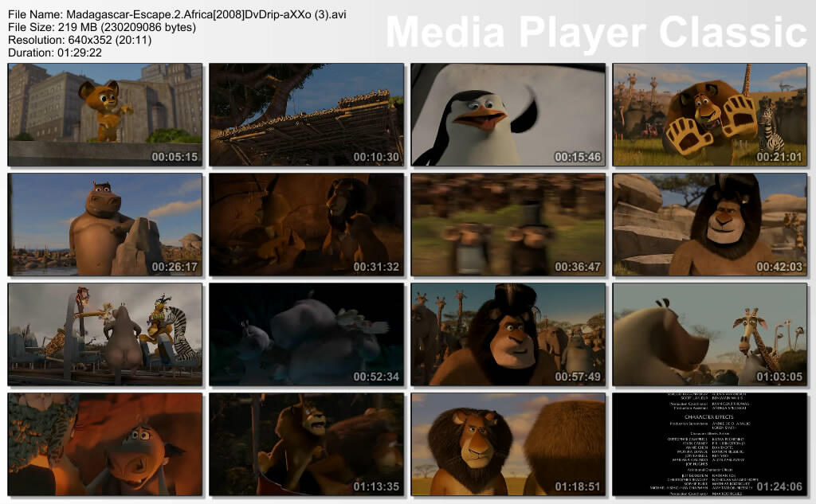Pick the 00:21:01 lion paws thumbnail
Image resolution: width=816 pixels, height=504 pixels.
coord(710,115)
